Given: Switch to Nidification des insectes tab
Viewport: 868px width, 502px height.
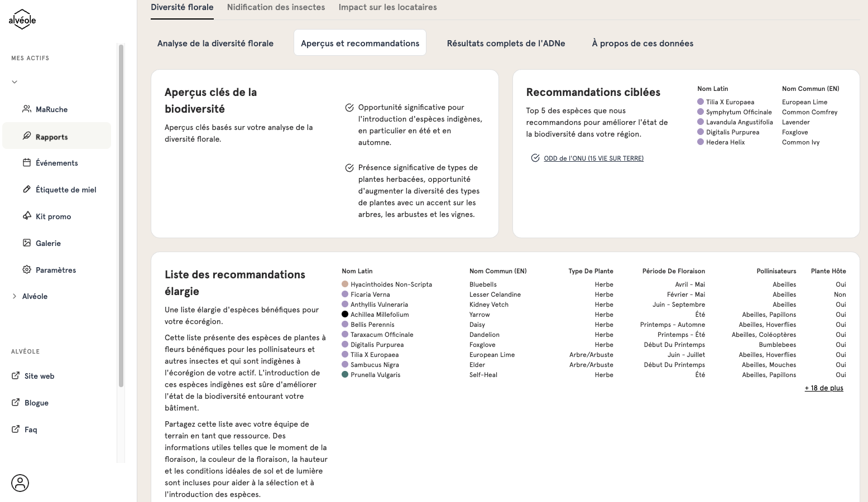Looking at the screenshot, I should [x=276, y=7].
